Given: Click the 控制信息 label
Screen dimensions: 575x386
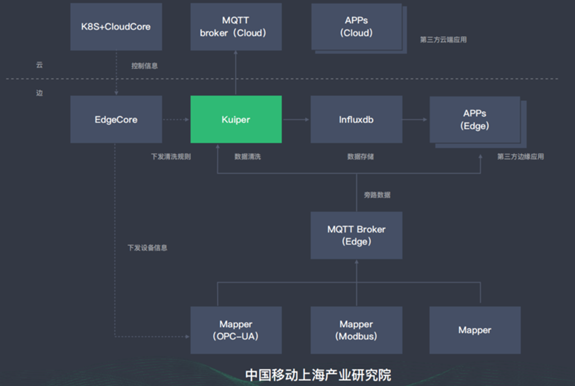Looking at the screenshot, I should [x=144, y=66].
